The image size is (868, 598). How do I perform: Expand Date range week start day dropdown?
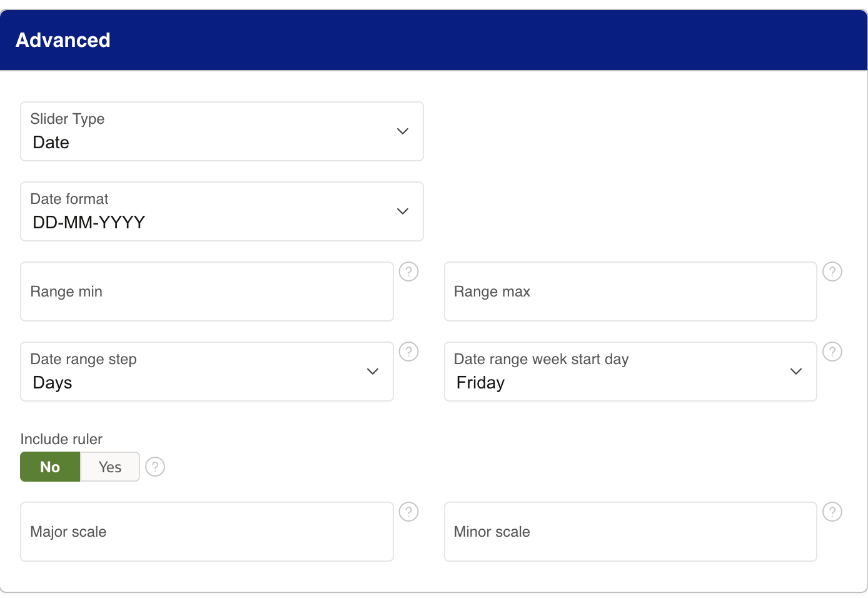point(630,372)
